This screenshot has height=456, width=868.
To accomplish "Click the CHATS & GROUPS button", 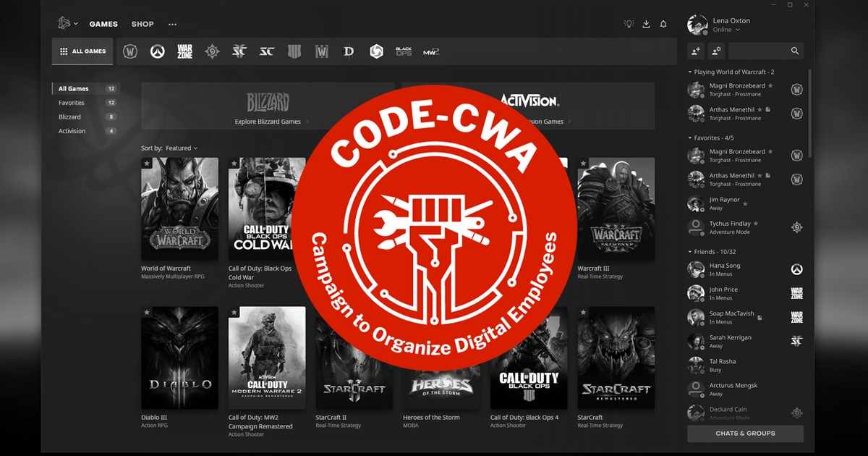I will [745, 434].
